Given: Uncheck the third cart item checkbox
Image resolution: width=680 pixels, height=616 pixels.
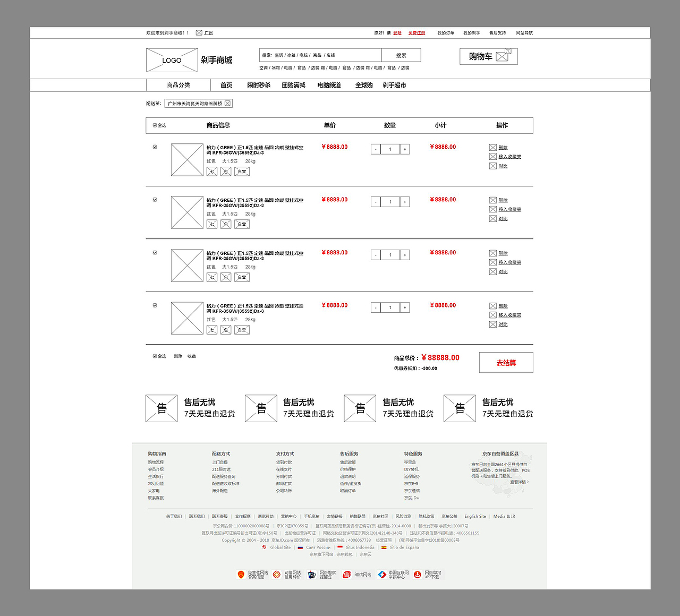Looking at the screenshot, I should pyautogui.click(x=155, y=253).
